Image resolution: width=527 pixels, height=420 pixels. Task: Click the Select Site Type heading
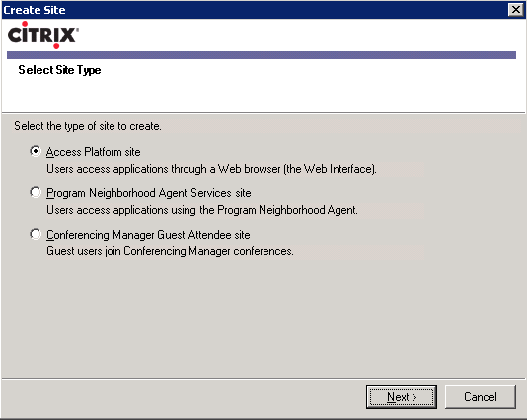59,70
